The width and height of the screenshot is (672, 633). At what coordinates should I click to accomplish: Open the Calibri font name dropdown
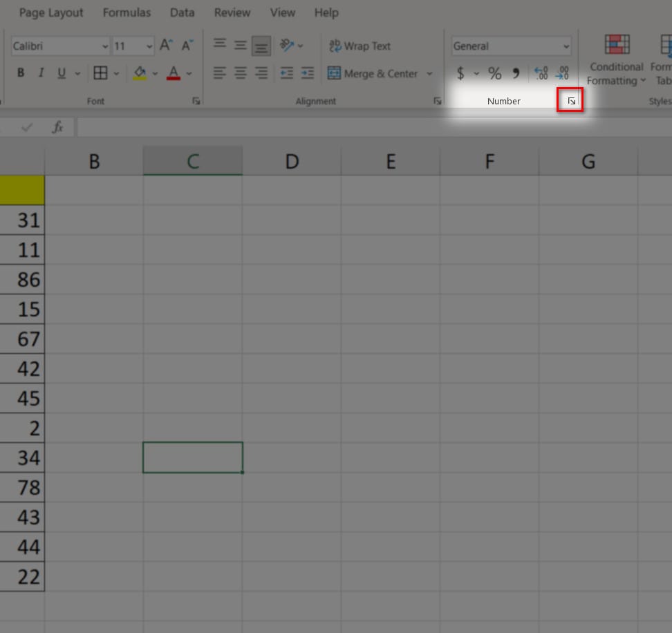click(105, 46)
